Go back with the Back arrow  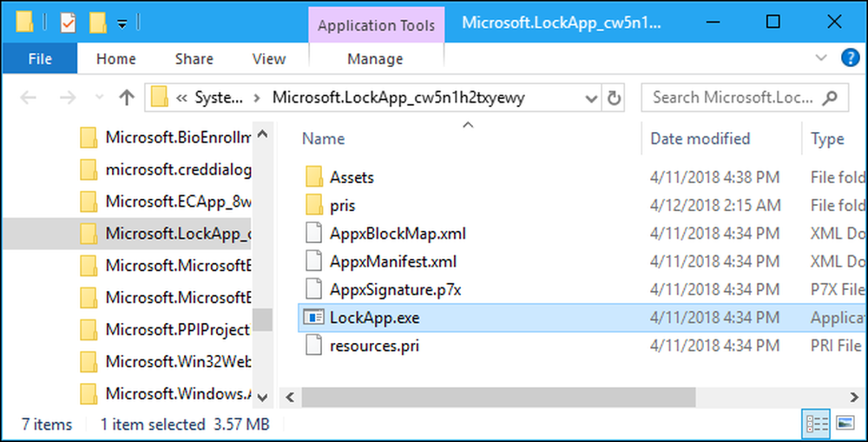pyautogui.click(x=28, y=98)
